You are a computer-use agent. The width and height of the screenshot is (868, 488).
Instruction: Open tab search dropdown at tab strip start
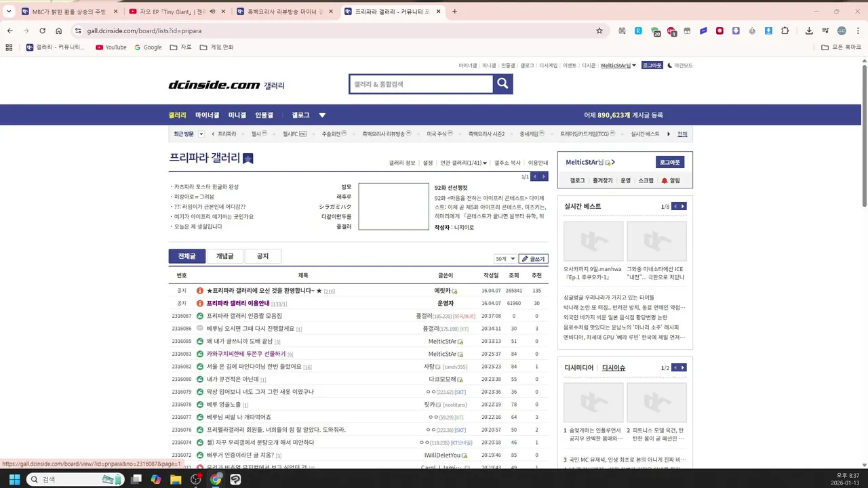[9, 12]
